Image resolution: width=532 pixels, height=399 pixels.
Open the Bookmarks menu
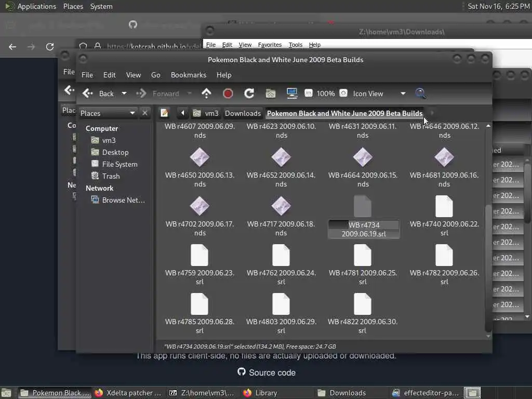pos(188,75)
